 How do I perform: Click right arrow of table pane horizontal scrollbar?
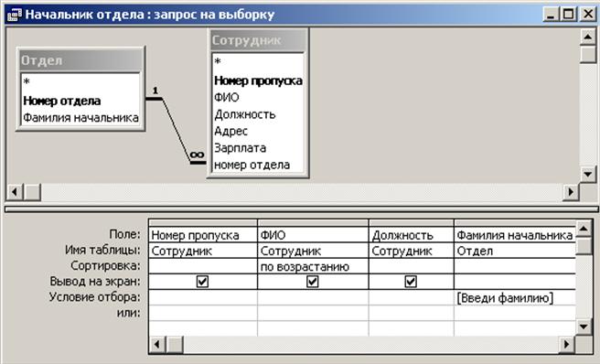point(572,191)
